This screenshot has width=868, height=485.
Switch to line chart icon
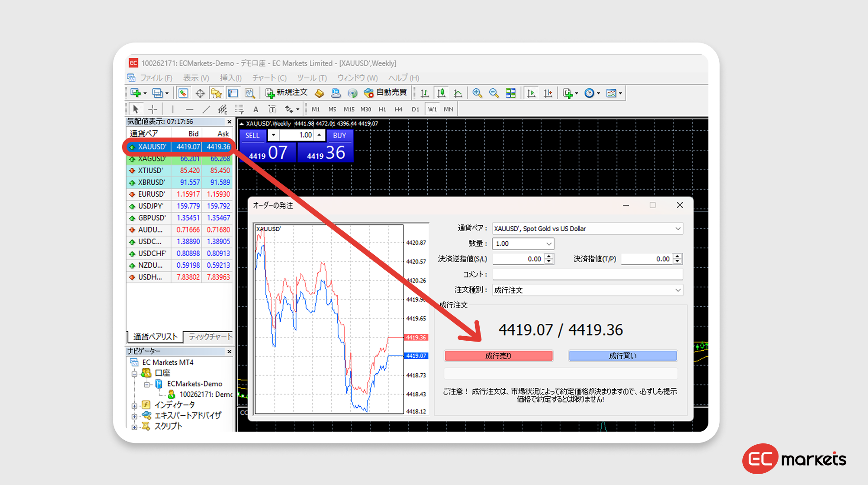(458, 93)
